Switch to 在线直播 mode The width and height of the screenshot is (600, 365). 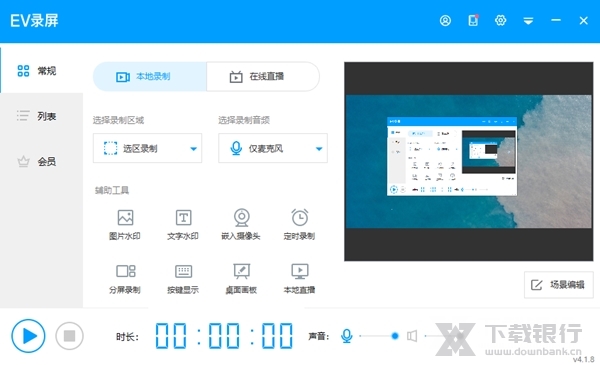pos(263,77)
